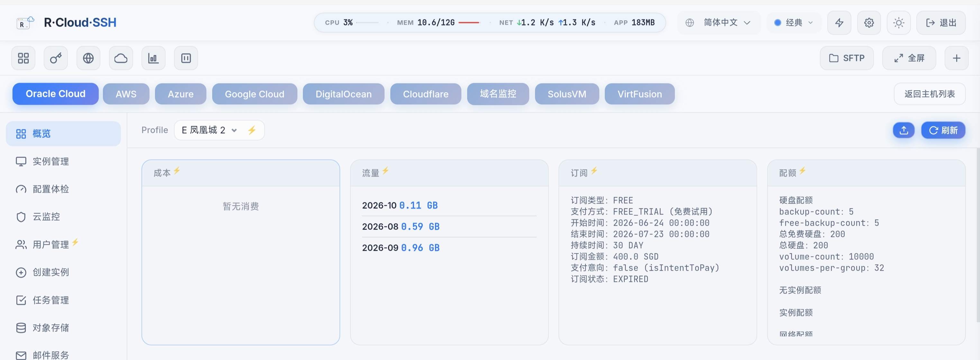Open the SolusVM tab
Viewport: 980px width, 360px height.
(x=567, y=94)
